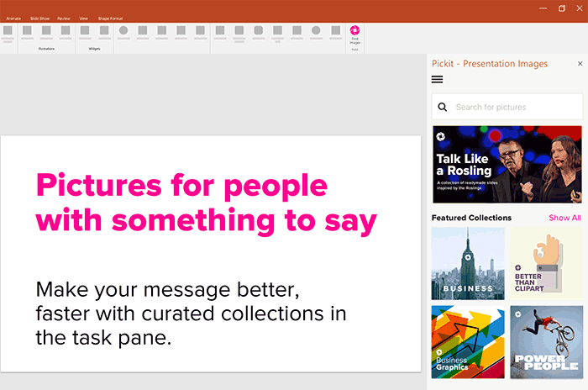Screen dimensions: 588x390
Task: Select the View ribbon tab
Action: pyautogui.click(x=84, y=18)
